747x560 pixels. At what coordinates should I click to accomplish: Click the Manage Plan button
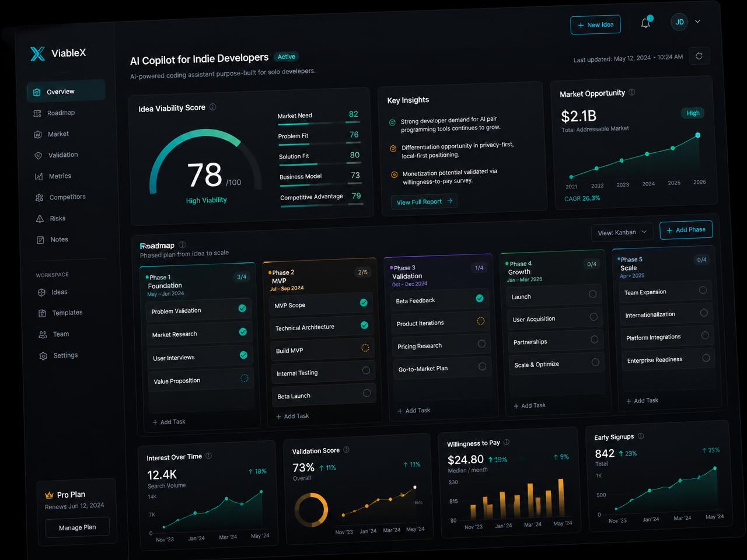pyautogui.click(x=78, y=527)
